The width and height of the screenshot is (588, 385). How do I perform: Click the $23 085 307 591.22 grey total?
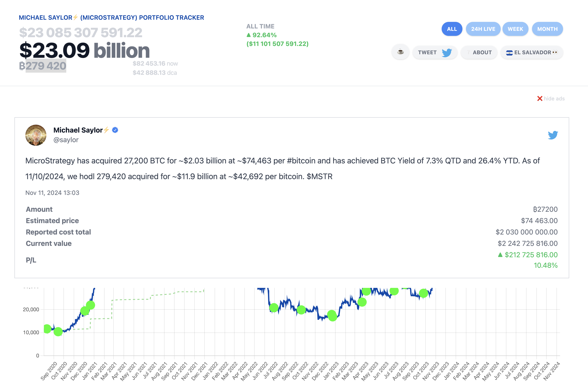(x=81, y=33)
